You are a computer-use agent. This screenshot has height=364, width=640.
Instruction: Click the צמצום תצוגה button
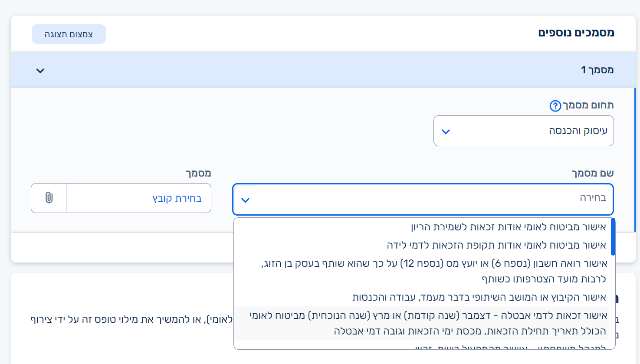pos(69,34)
